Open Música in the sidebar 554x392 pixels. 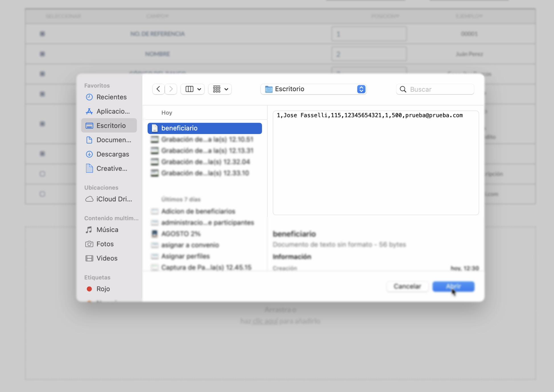(107, 230)
